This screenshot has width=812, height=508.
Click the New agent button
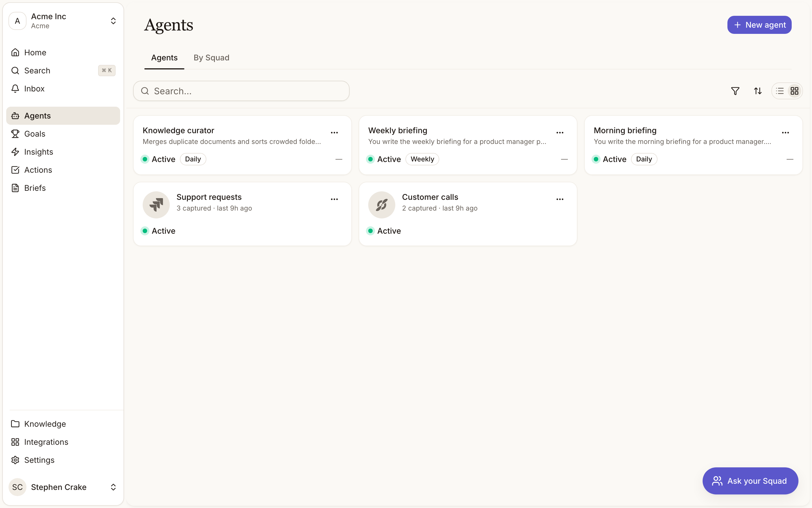[759, 25]
